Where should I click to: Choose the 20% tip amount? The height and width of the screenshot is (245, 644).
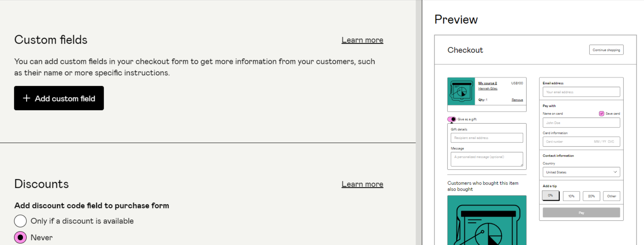(x=591, y=196)
